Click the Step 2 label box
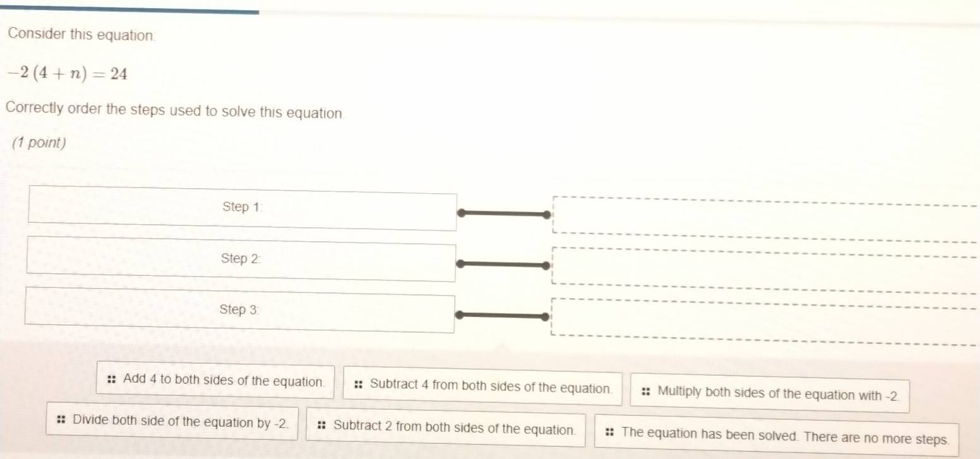This screenshot has width=980, height=459. click(241, 259)
